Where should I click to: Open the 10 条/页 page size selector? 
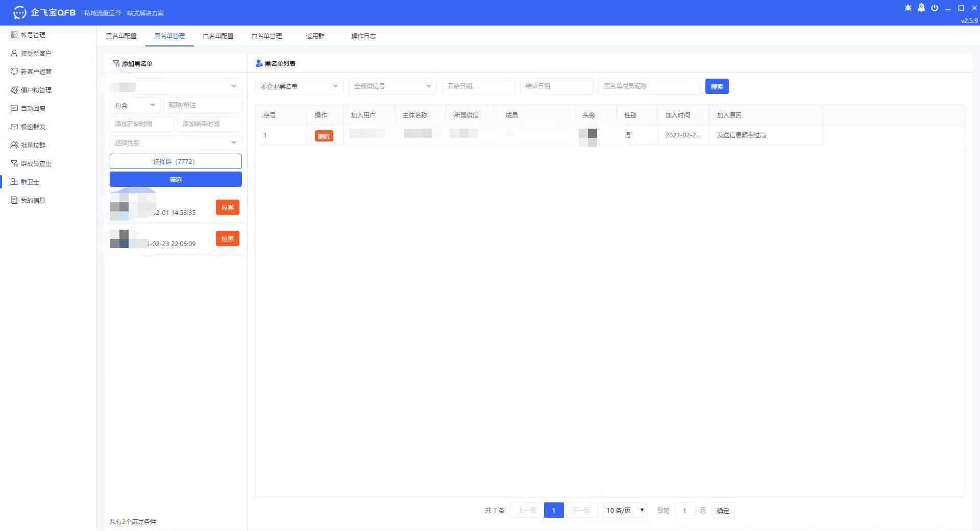625,510
